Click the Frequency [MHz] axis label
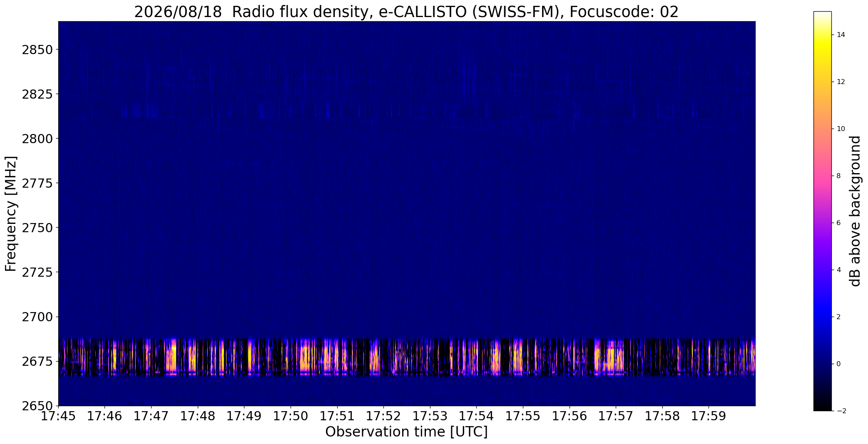This screenshot has height=444, width=868. [x=11, y=213]
